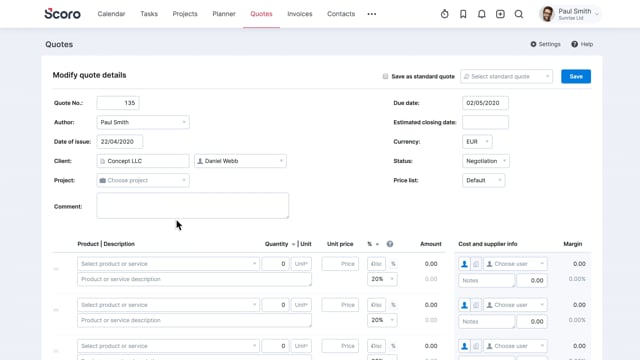Viewport: 640px width, 360px height.
Task: Open the Price list dropdown Default
Action: coord(483,180)
